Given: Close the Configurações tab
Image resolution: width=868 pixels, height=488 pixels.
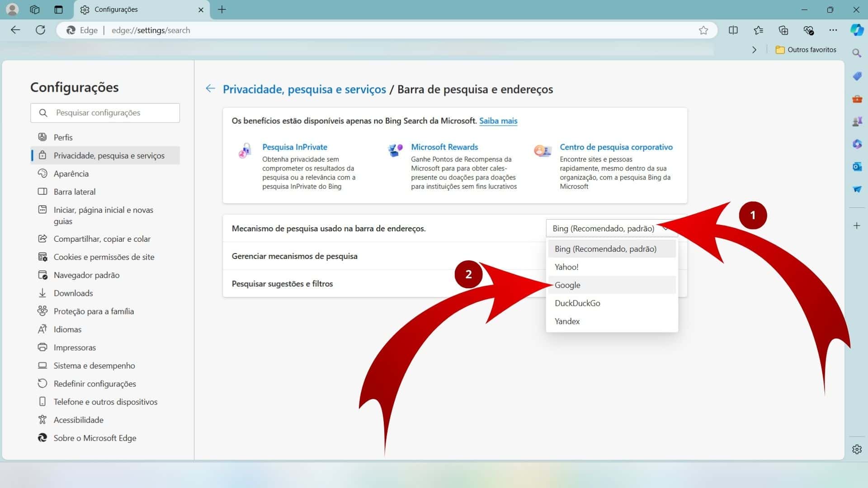Looking at the screenshot, I should pyautogui.click(x=201, y=9).
